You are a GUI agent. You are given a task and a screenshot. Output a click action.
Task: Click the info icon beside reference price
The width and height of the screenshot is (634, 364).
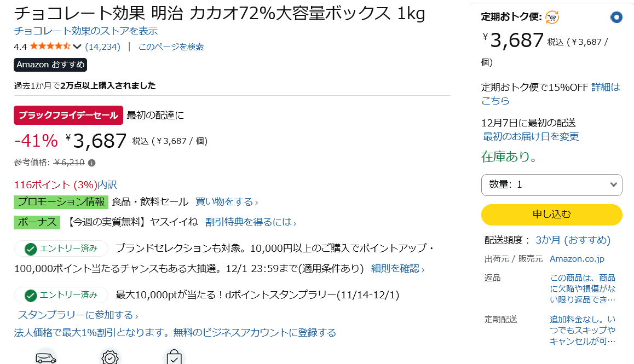pos(92,163)
